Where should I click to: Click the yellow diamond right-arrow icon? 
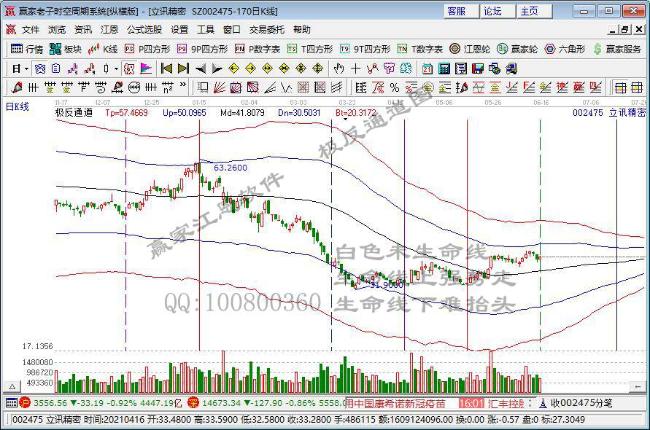pyautogui.click(x=251, y=68)
